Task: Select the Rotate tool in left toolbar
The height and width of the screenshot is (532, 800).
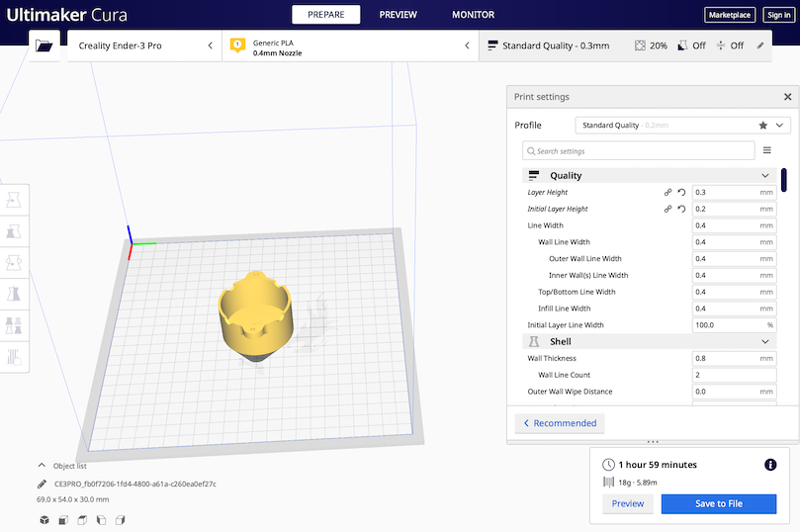Action: (14, 263)
